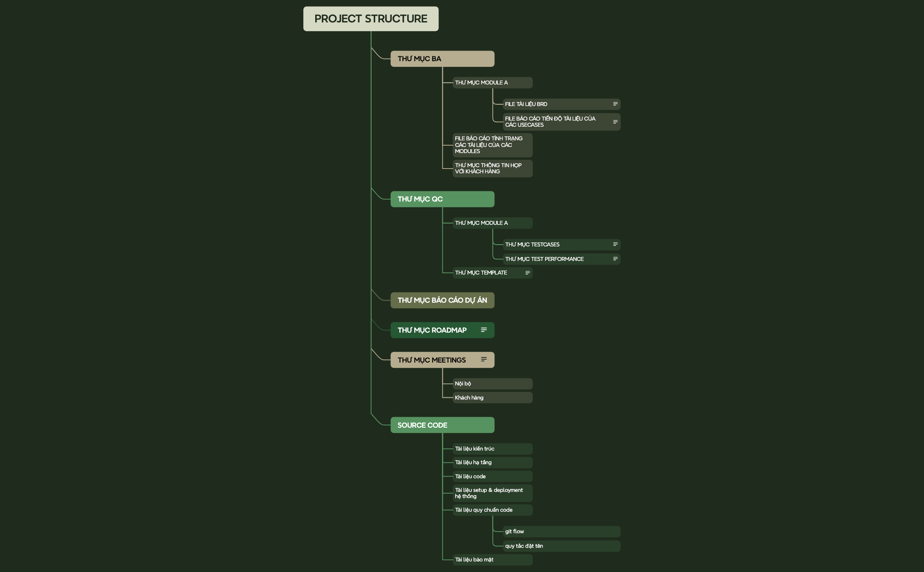Select the Tài liệu bảo mật node
Image resolution: width=924 pixels, height=572 pixels.
(493, 560)
